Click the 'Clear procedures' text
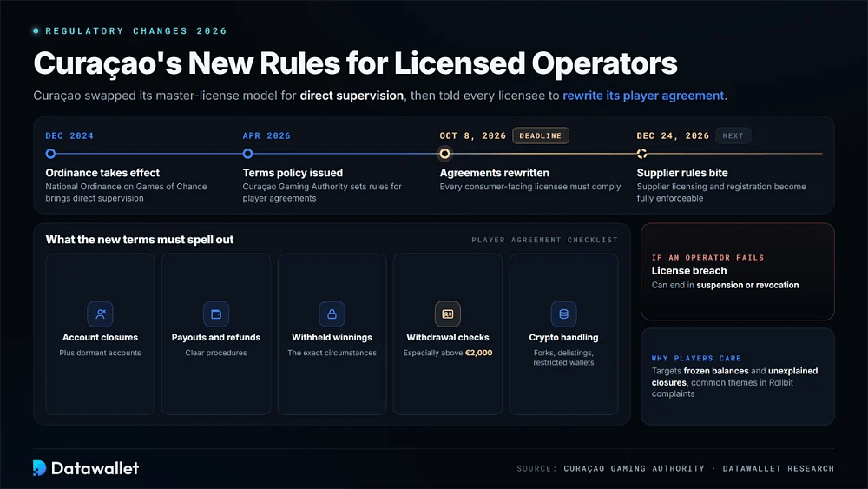This screenshot has height=489, width=868. [216, 353]
